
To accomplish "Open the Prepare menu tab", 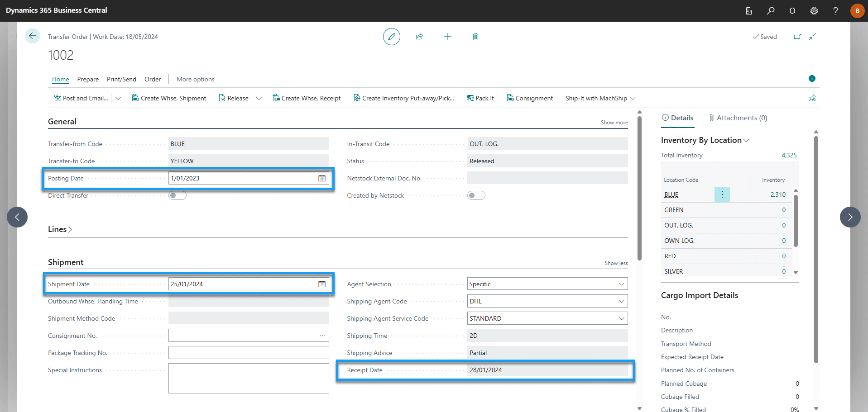I will pos(88,79).
